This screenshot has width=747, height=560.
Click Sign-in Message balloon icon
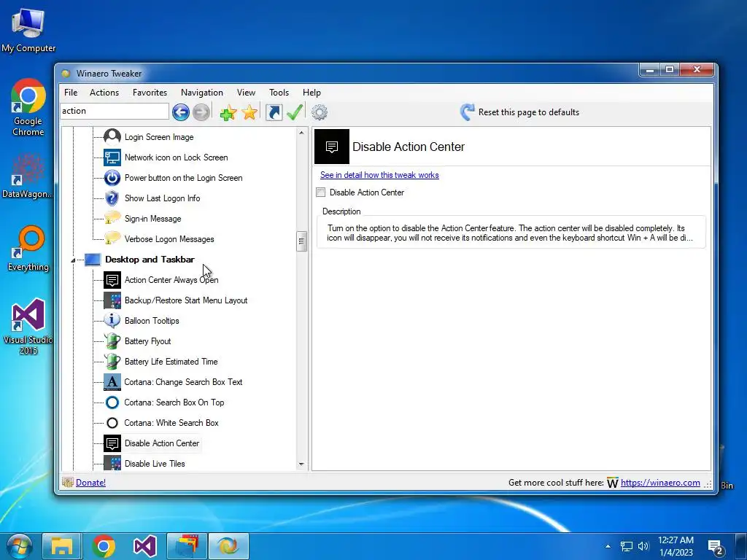112,219
